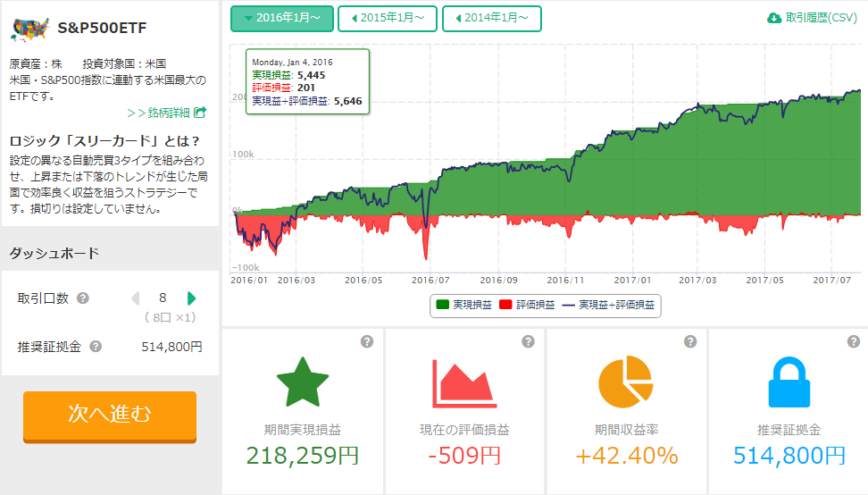The width and height of the screenshot is (868, 495).
Task: Click the blue 514,800円 margin value
Action: (789, 456)
